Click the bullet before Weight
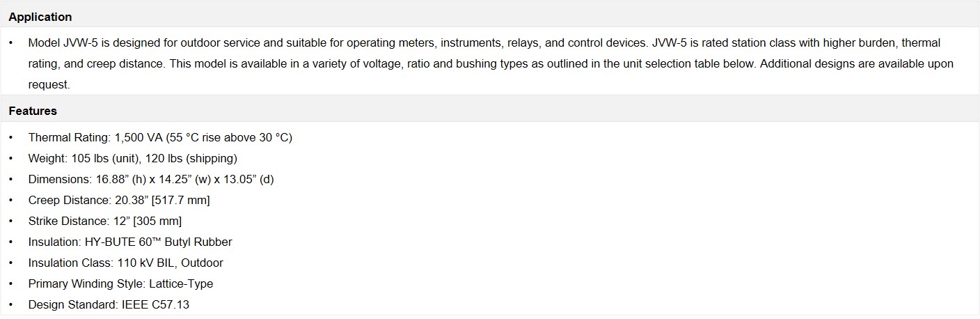Viewport: 980px width, 319px height. pos(11,159)
